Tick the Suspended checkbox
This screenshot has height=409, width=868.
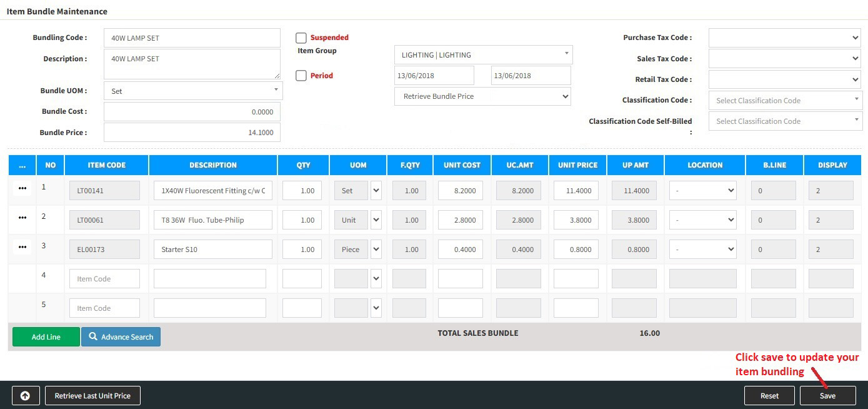coord(301,38)
